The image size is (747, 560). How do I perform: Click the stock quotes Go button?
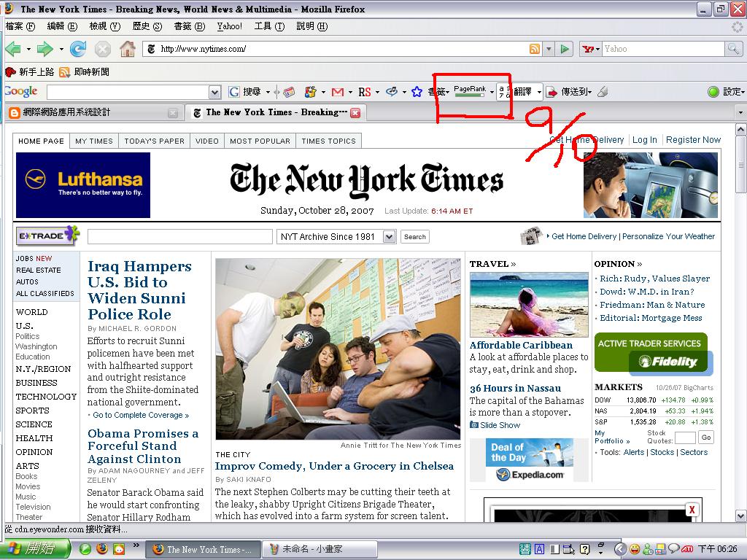tap(706, 437)
